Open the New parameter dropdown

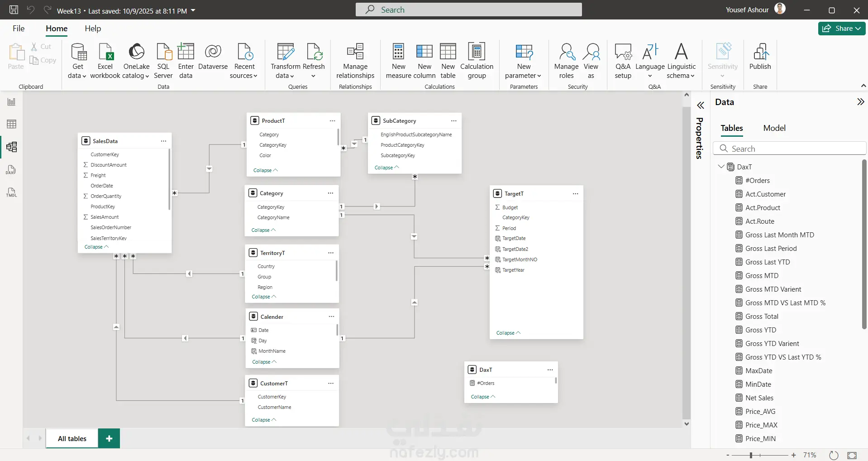[x=524, y=61]
